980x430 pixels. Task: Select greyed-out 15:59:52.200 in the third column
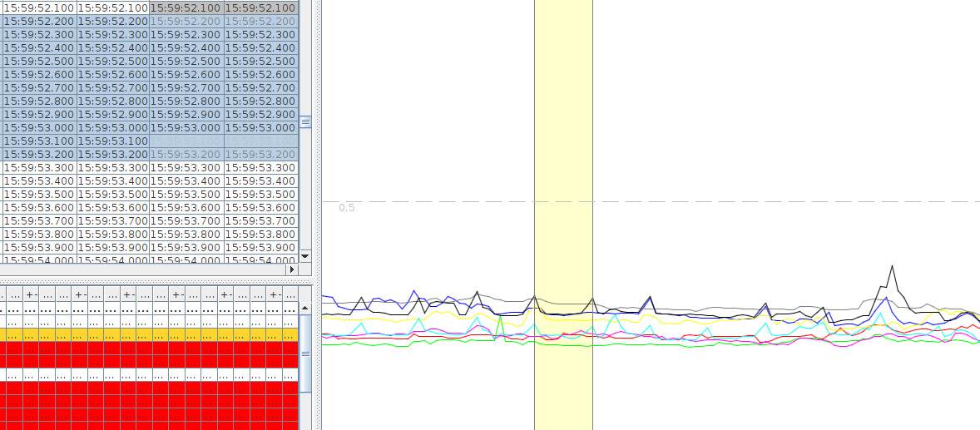click(x=186, y=21)
